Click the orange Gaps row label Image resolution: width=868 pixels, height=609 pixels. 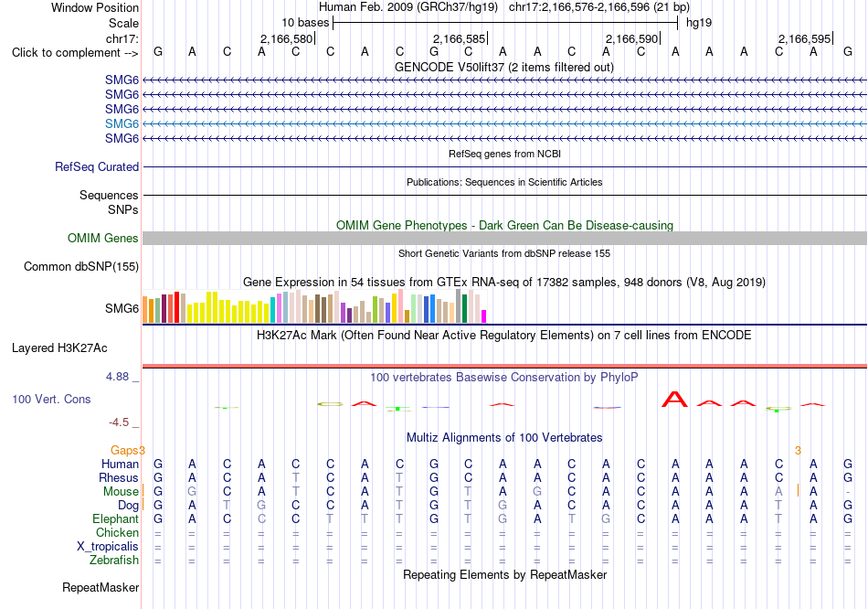[x=124, y=450]
